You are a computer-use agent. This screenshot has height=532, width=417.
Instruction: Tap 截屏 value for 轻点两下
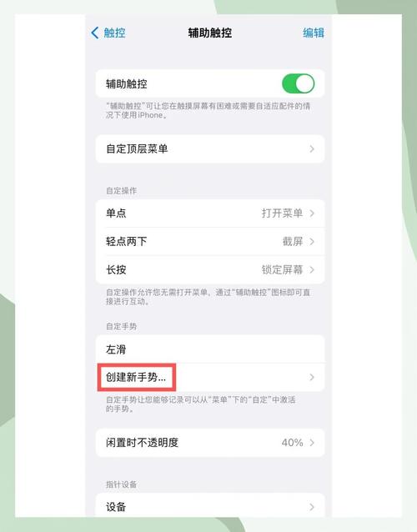293,242
